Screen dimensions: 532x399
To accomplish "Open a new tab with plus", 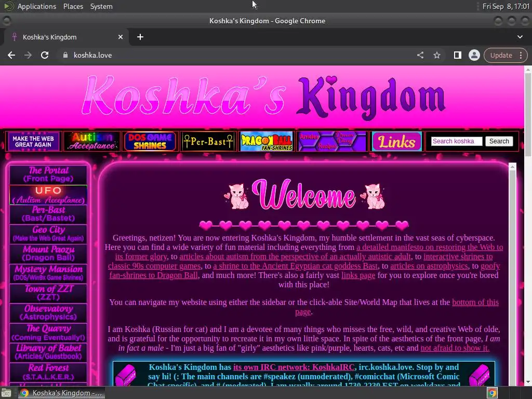I will 140,37.
